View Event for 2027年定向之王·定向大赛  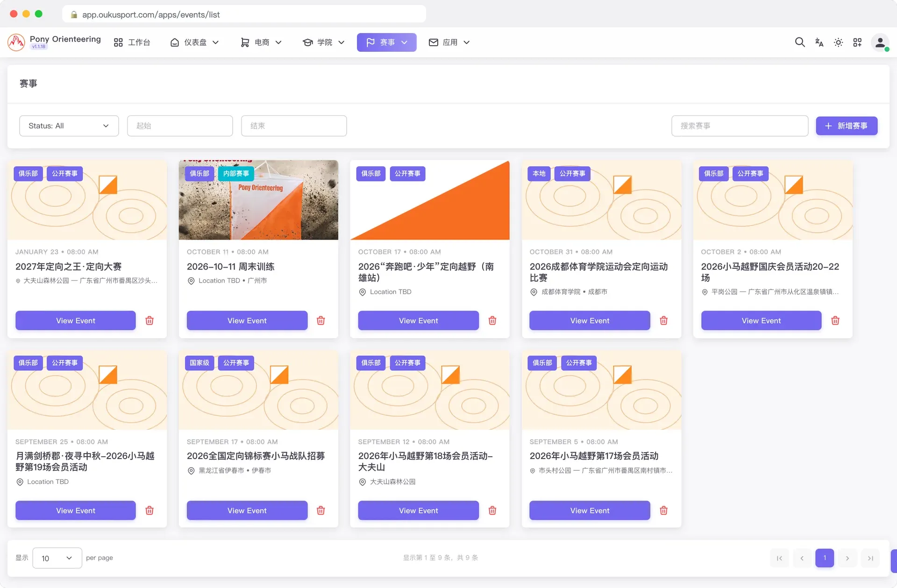click(x=76, y=320)
